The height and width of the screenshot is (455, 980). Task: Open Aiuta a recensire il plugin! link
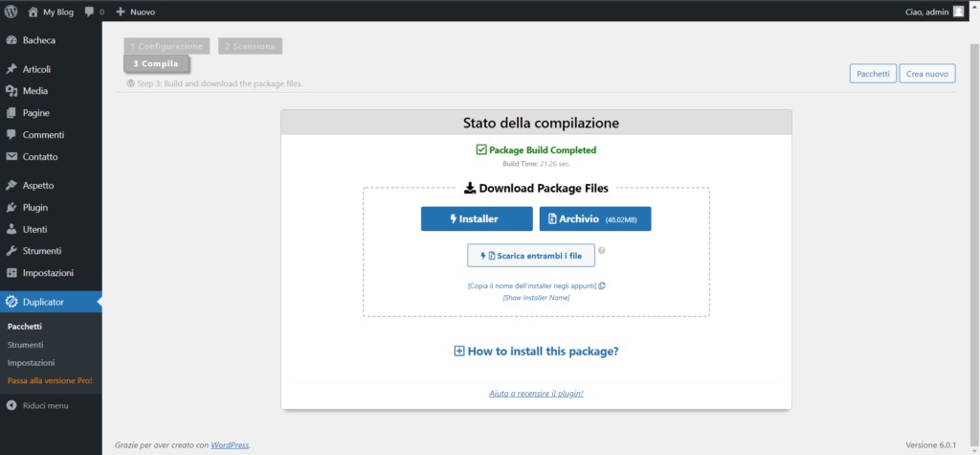536,394
